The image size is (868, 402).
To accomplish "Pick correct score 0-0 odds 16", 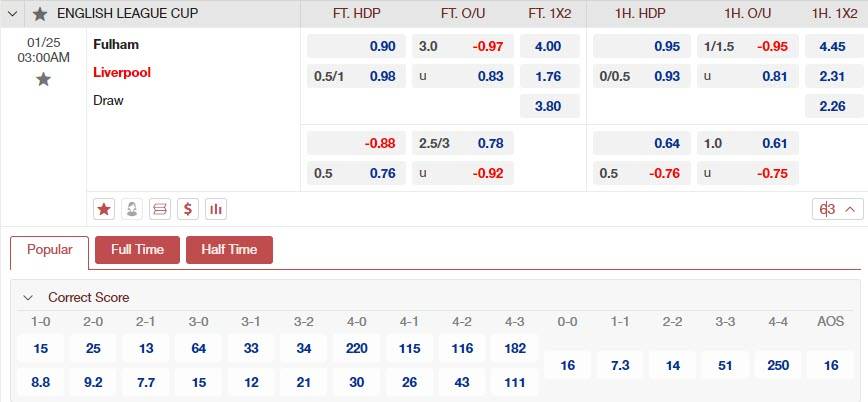I will coord(568,366).
